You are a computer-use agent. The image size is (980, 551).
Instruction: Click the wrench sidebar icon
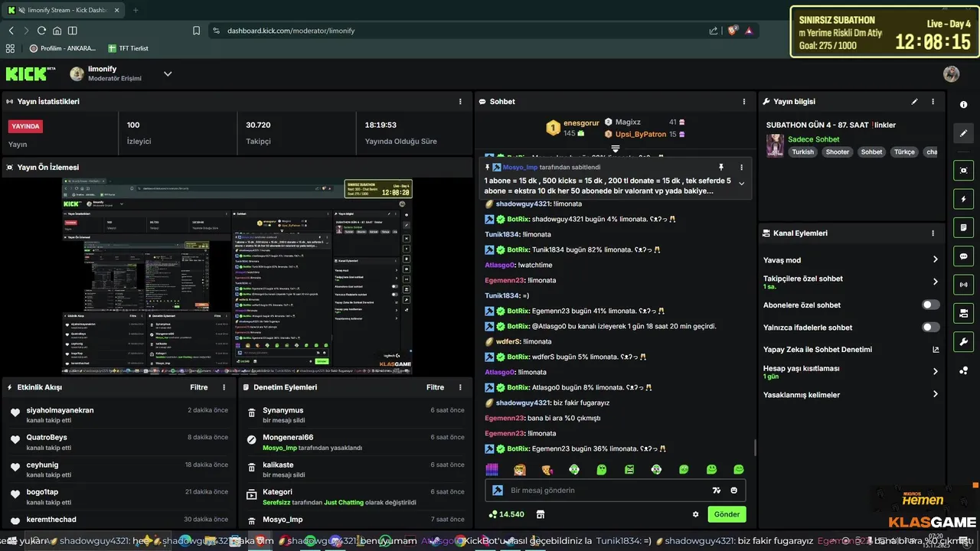[x=963, y=341]
